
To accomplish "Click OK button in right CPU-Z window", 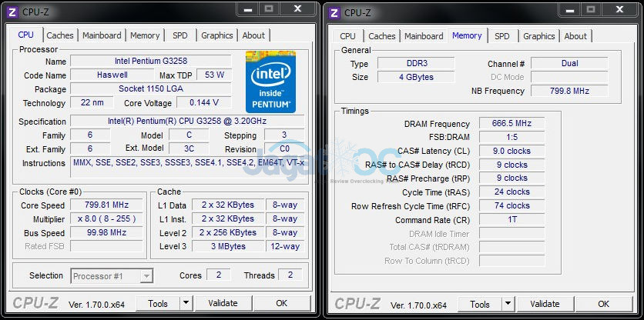I will point(604,304).
